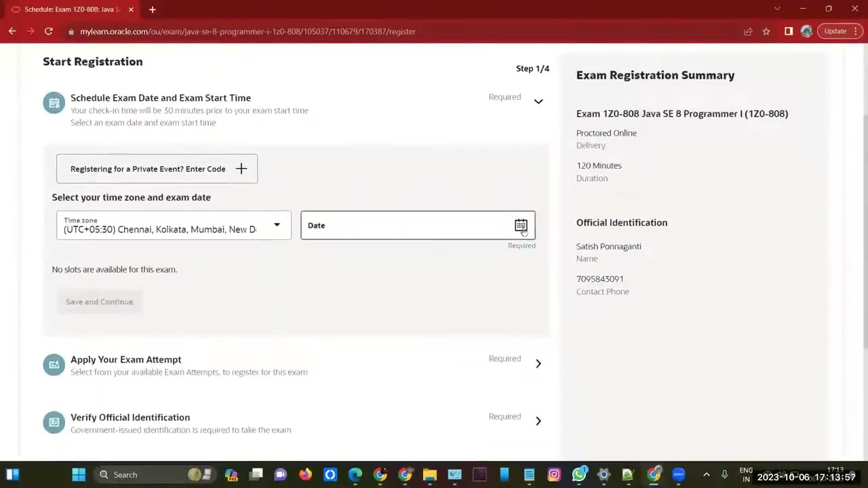
Task: Collapse the Schedule Exam Date section chevron
Action: (538, 102)
